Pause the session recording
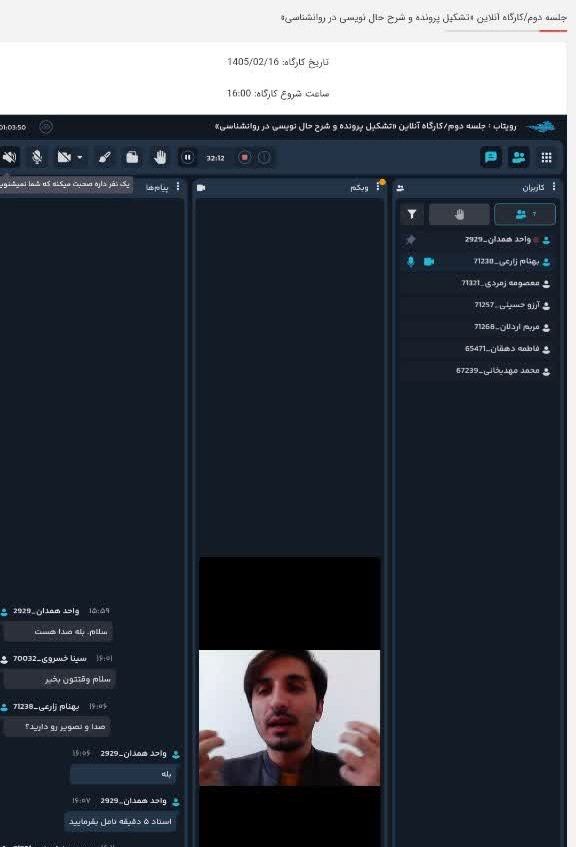 187,158
